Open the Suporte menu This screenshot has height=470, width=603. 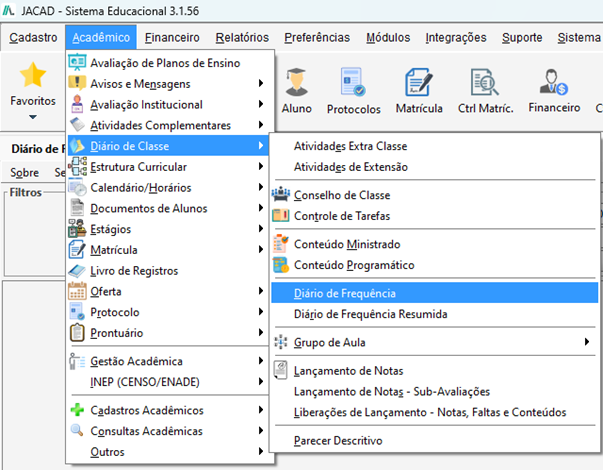522,38
